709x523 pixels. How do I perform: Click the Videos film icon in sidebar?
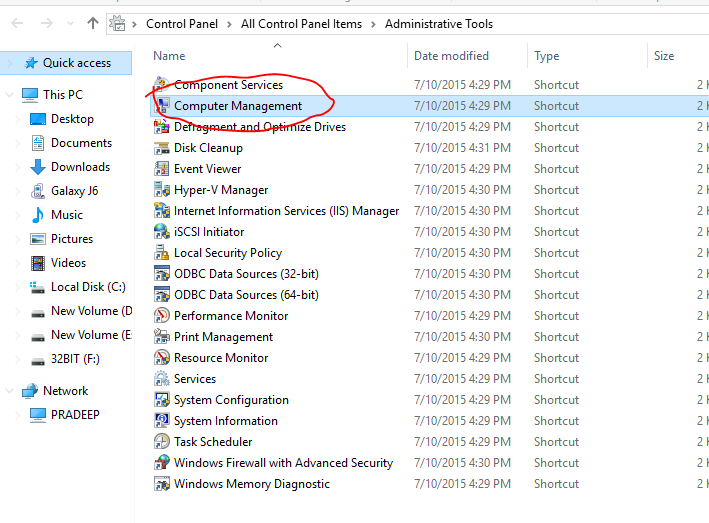[x=38, y=263]
